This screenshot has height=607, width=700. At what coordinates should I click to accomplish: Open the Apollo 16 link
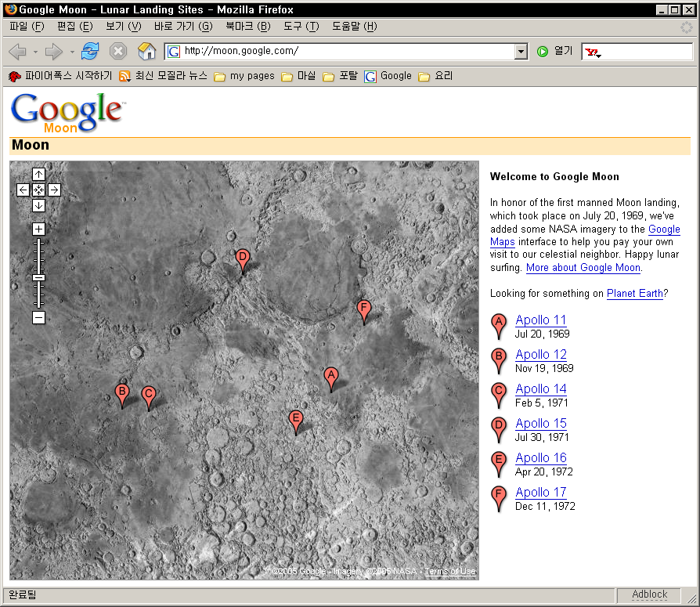click(x=540, y=457)
